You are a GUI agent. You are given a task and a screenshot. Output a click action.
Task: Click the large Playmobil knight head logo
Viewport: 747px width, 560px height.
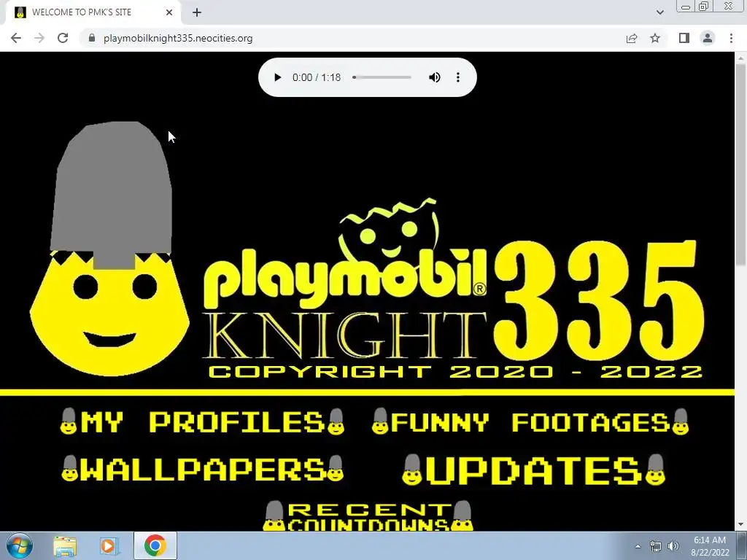109,249
